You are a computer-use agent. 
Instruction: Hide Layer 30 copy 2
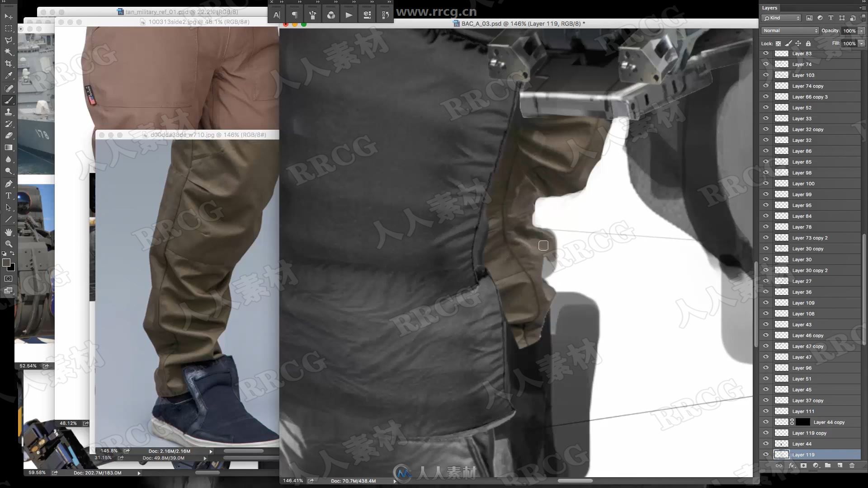coord(765,270)
